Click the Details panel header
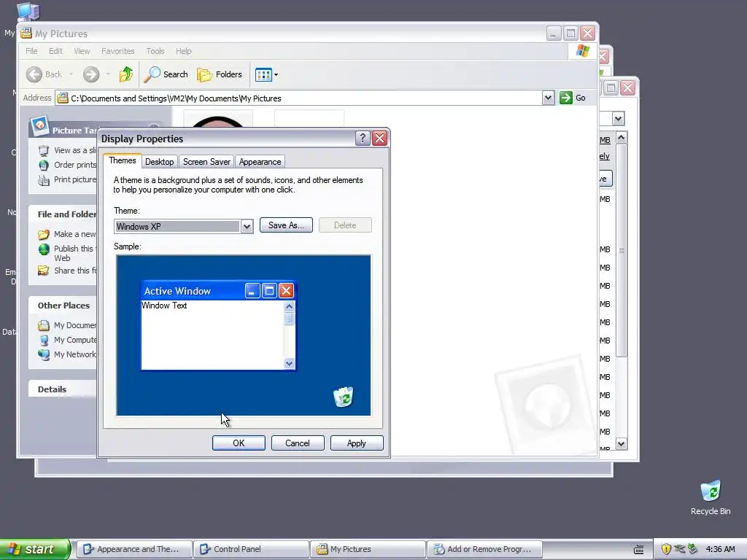Image resolution: width=747 pixels, height=560 pixels. (62, 389)
